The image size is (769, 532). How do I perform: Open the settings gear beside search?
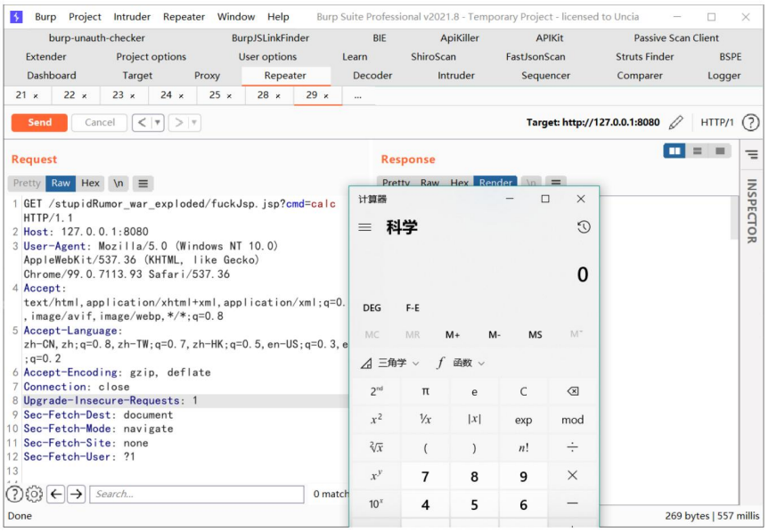(34, 494)
